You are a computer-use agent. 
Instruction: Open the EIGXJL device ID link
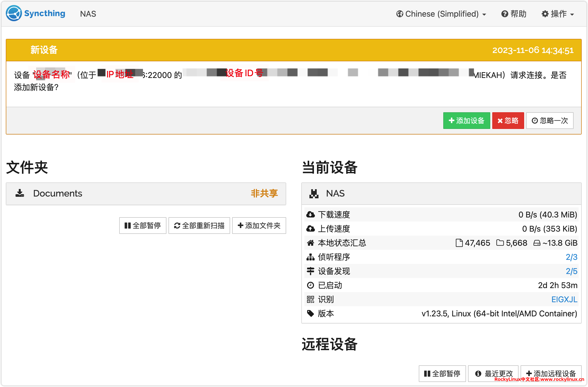click(x=564, y=299)
